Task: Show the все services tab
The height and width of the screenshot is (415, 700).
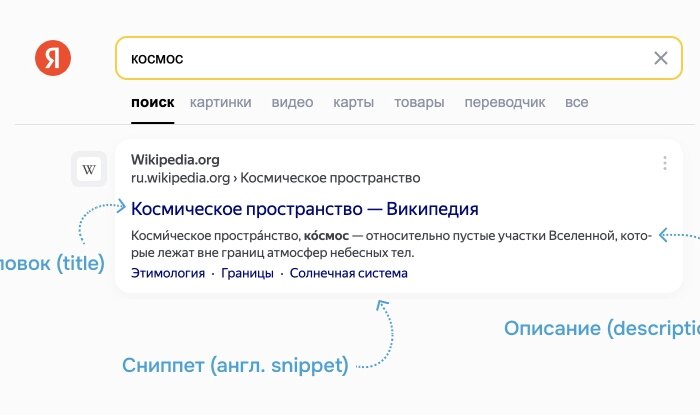Action: [577, 102]
